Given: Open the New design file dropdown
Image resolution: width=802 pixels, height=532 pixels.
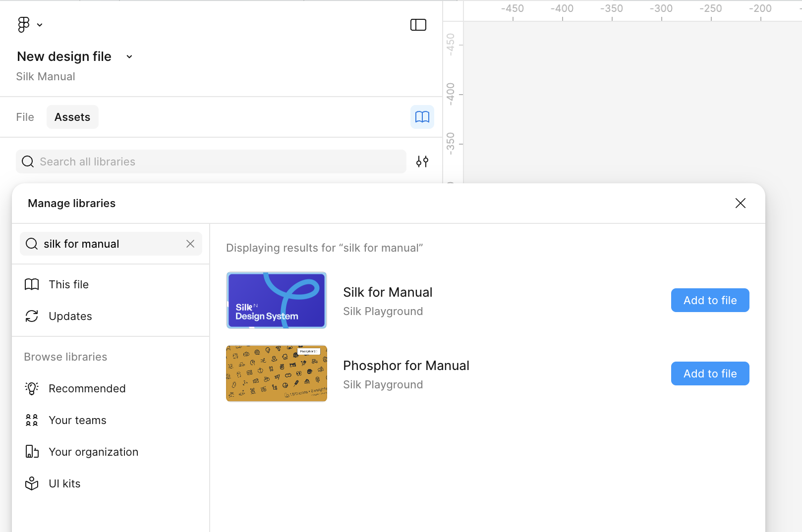Looking at the screenshot, I should click(x=129, y=56).
